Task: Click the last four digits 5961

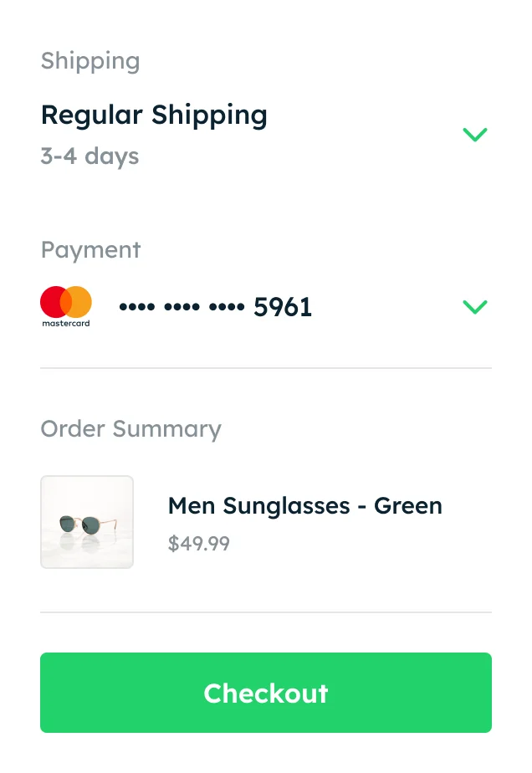Action: (283, 307)
